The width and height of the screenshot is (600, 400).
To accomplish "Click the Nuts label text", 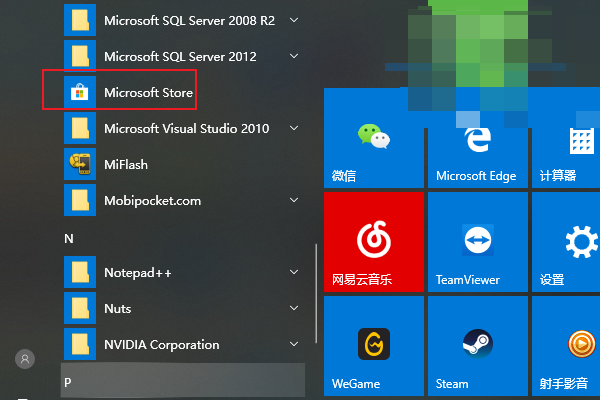I will [117, 309].
